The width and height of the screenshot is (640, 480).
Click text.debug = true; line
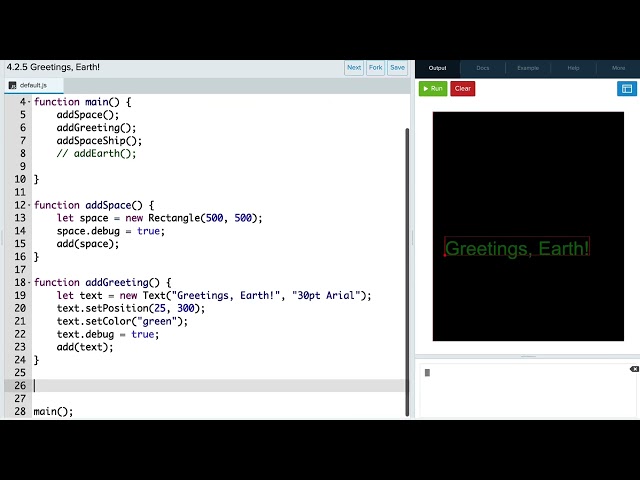(x=108, y=334)
